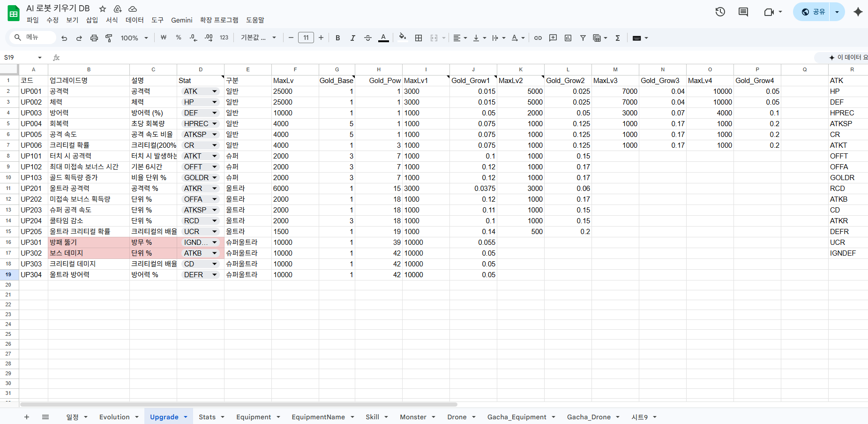Open the 삽입 menu
This screenshot has height=424, width=868.
click(x=92, y=20)
